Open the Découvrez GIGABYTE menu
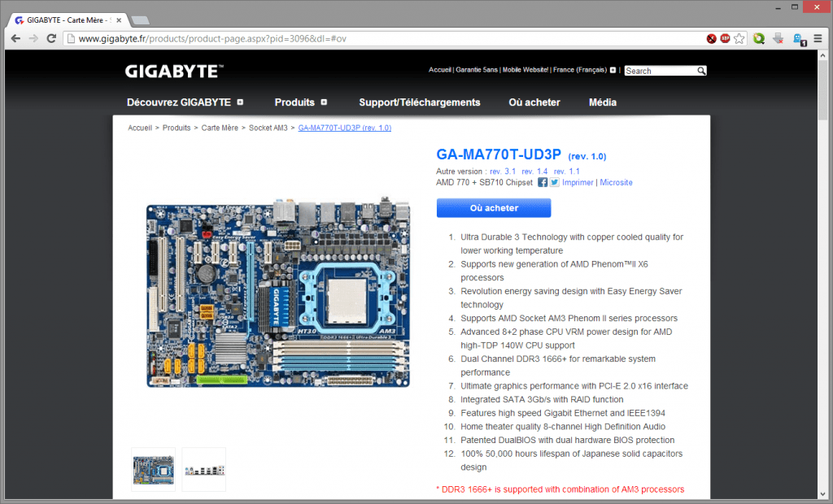 (x=178, y=102)
